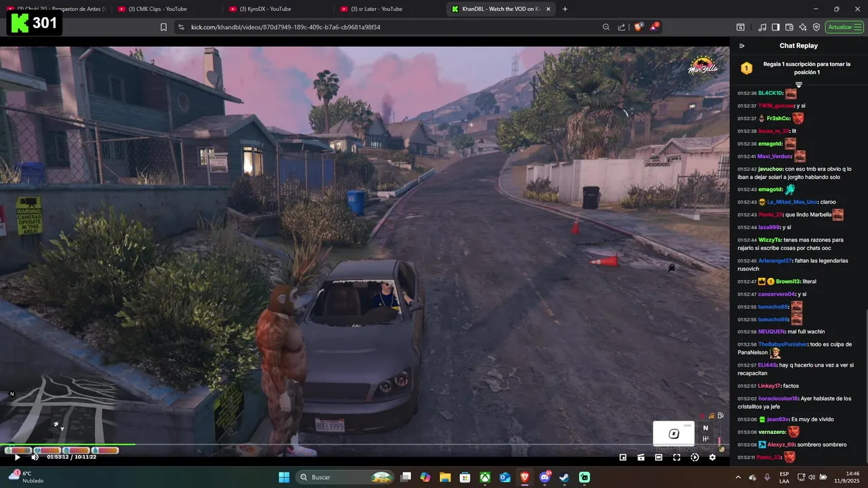Viewport: 868px width, 488px height.
Task: Click the video time 01:53:12 / 10:11:22
Action: click(71, 457)
